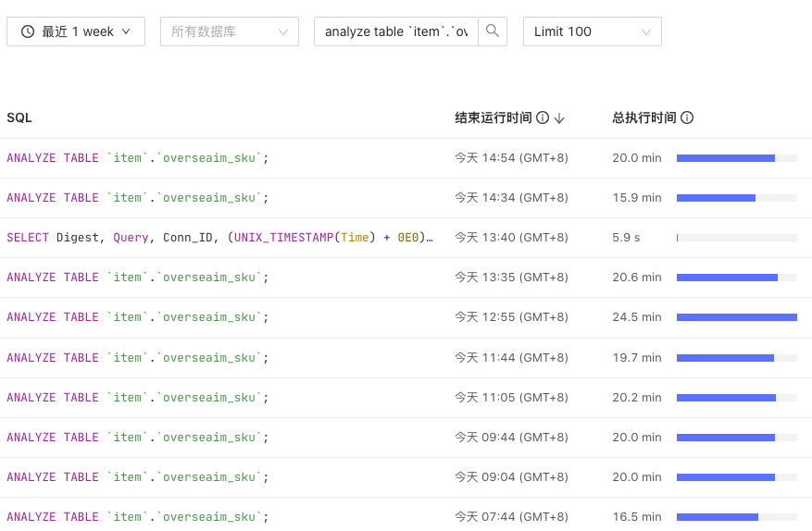Screen dimensions: 812x531
Task: Click the 5.9 s execution time bar
Action: click(737, 238)
